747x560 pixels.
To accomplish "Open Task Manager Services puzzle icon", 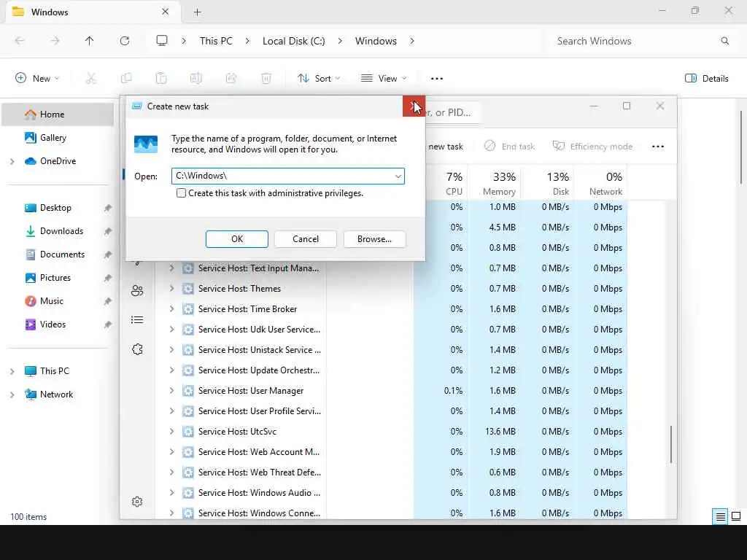I will [x=137, y=349].
